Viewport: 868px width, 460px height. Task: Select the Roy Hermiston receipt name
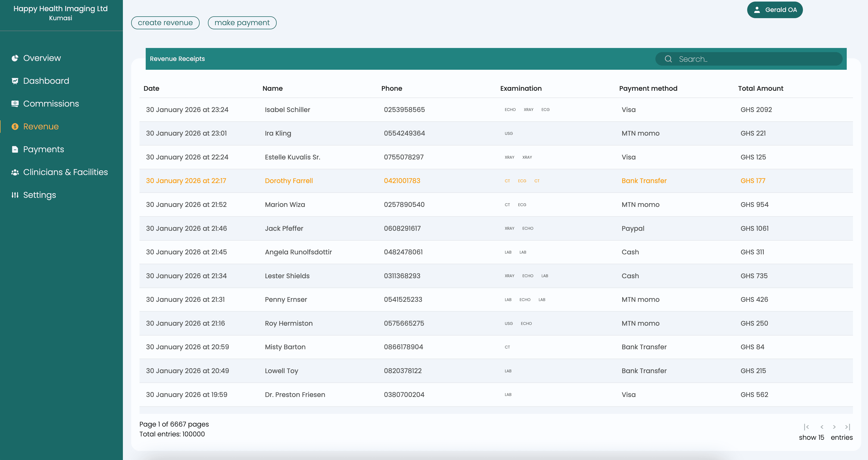[x=289, y=324]
